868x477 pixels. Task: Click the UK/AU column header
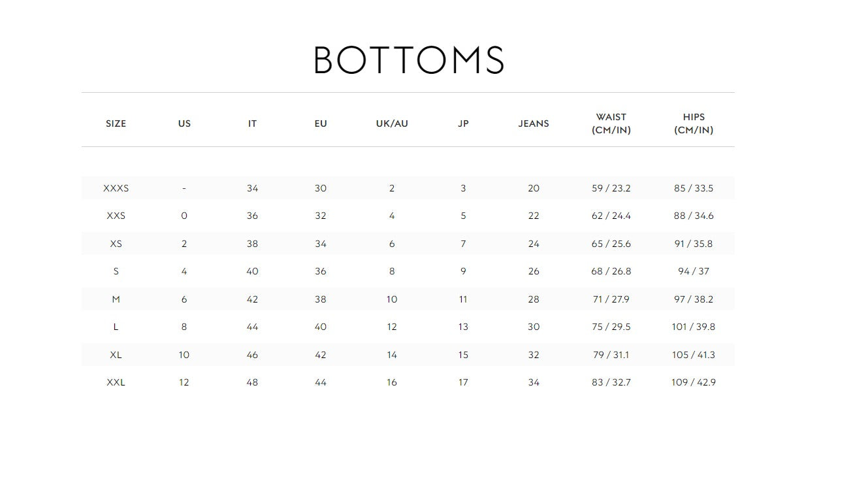392,123
